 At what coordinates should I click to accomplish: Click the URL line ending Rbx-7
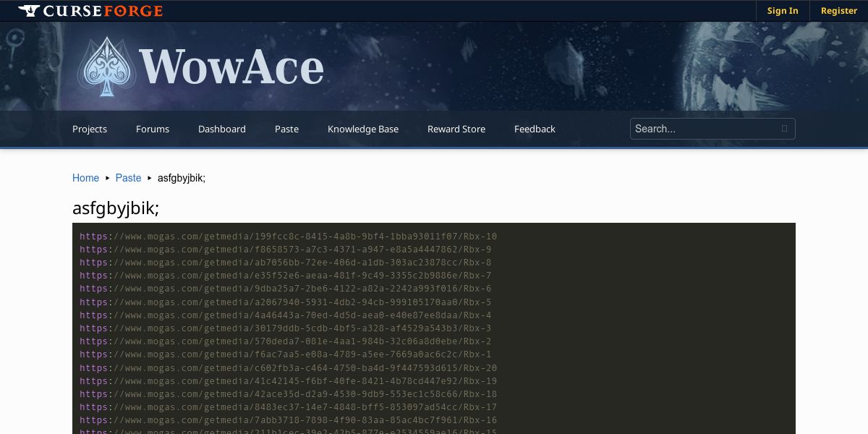click(x=285, y=276)
